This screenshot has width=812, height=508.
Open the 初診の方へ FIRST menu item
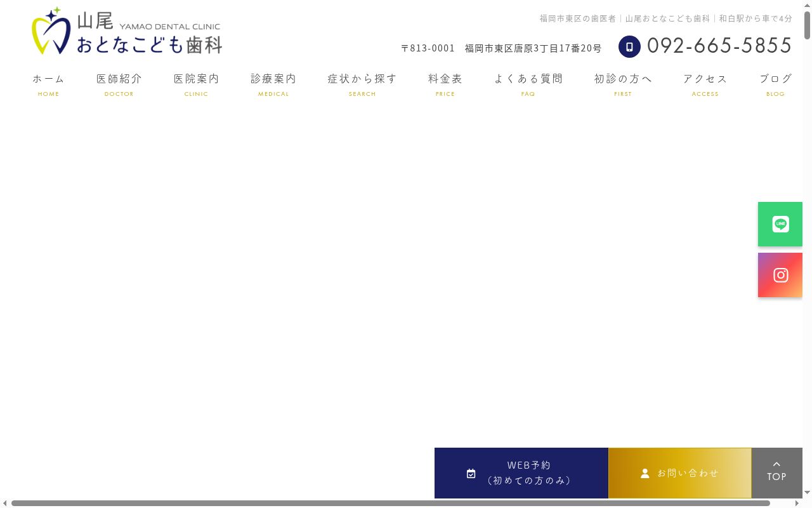tap(623, 84)
